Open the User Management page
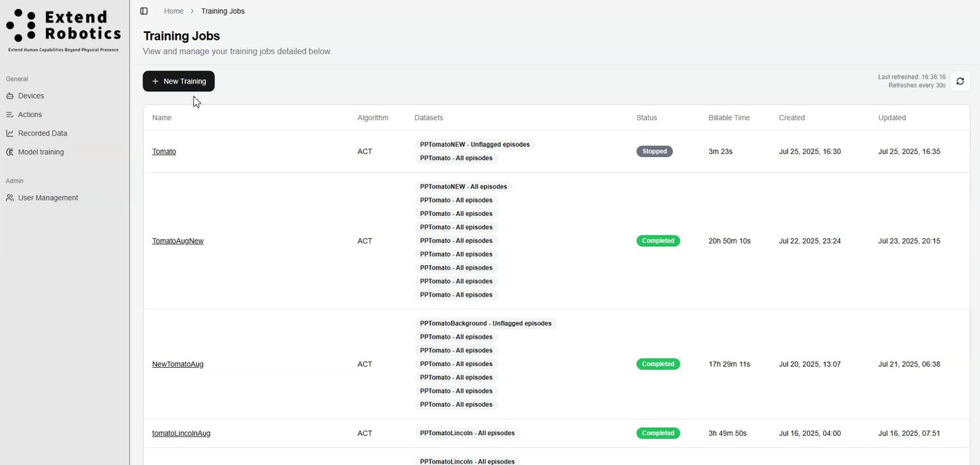The height and width of the screenshot is (465, 980). [47, 198]
